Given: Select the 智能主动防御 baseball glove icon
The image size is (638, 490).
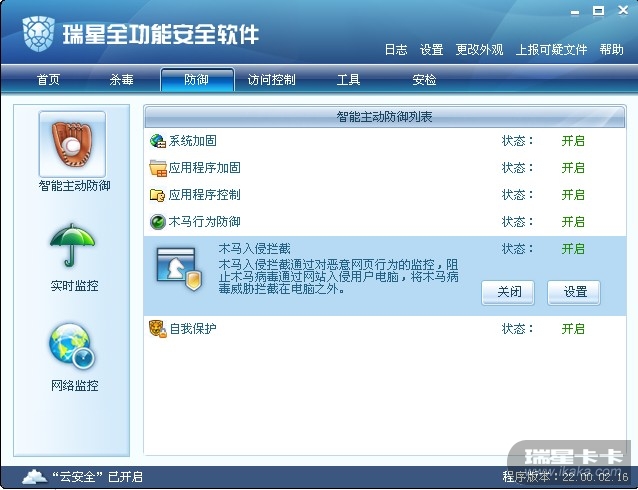Looking at the screenshot, I should tap(72, 144).
